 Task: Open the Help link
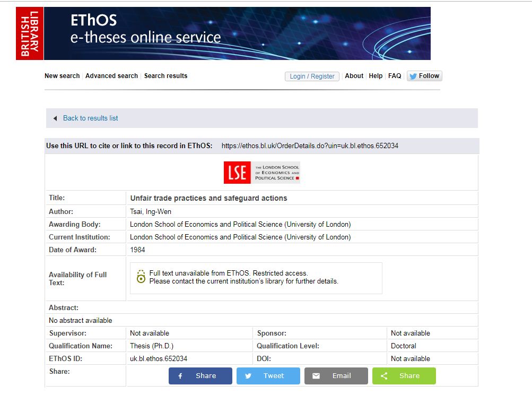click(x=376, y=76)
